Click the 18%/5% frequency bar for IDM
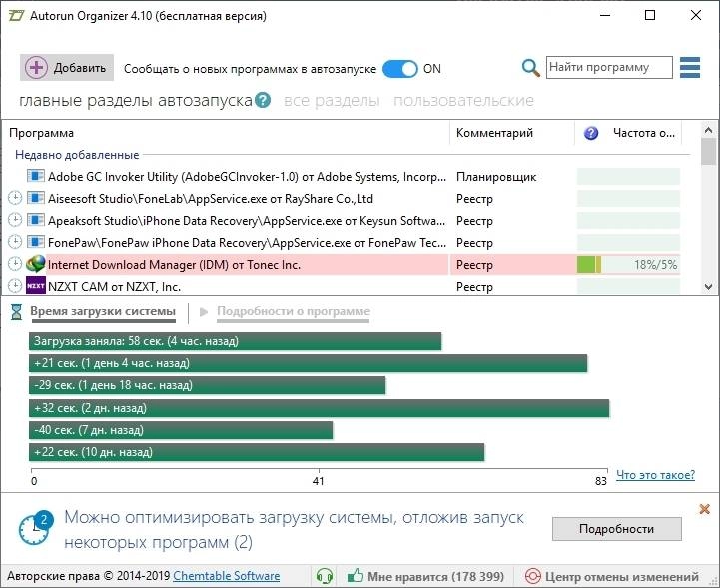720x588 pixels. (628, 265)
